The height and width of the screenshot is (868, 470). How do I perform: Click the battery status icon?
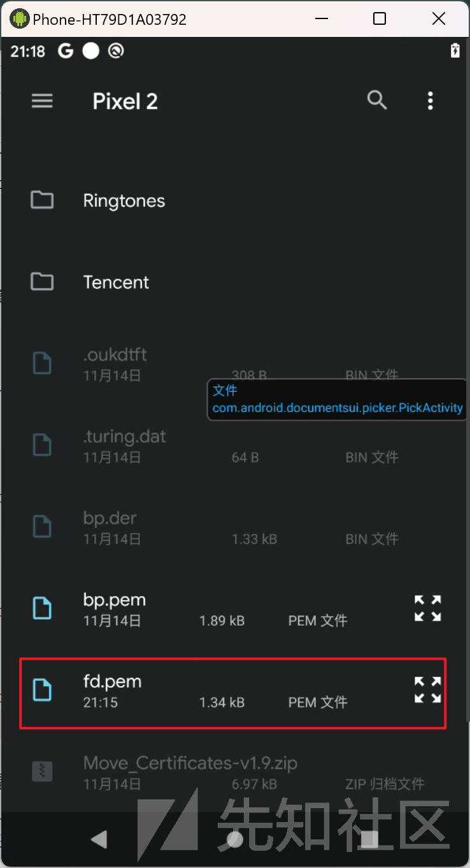click(455, 51)
